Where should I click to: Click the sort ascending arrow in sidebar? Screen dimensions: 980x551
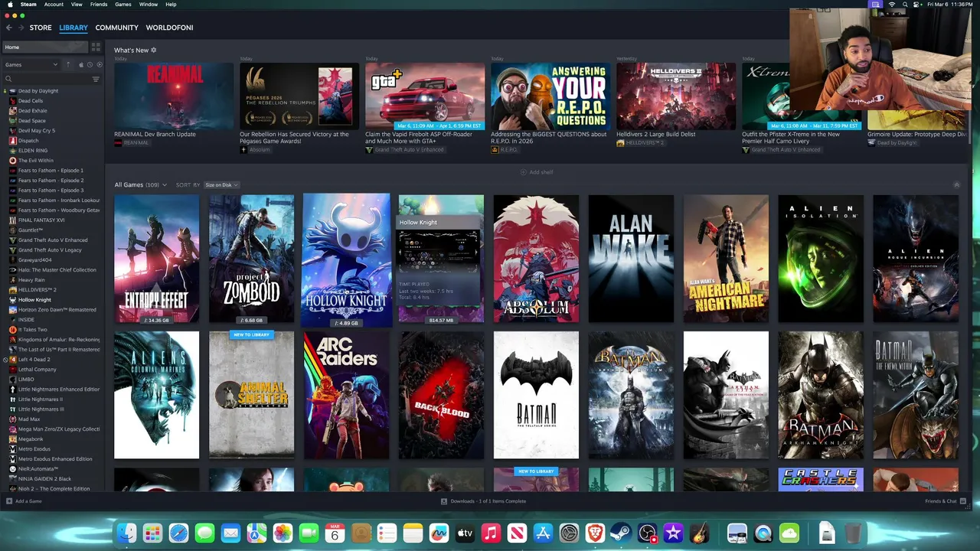[x=68, y=65]
